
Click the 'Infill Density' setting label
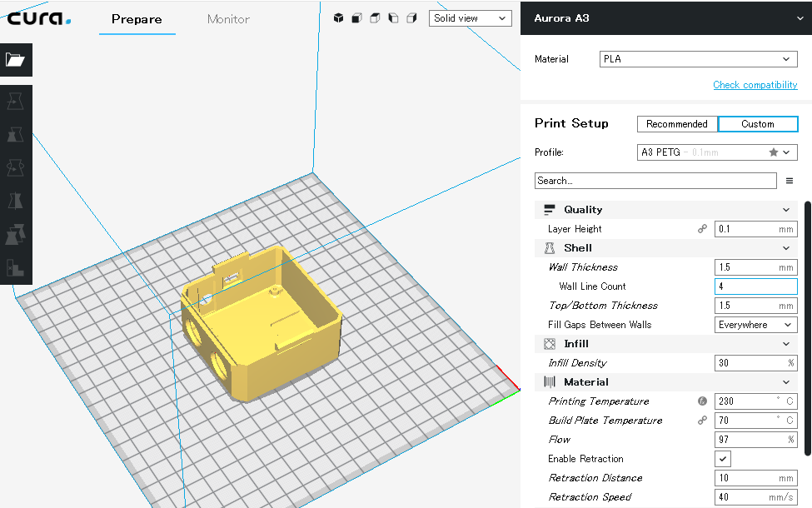[x=577, y=363]
